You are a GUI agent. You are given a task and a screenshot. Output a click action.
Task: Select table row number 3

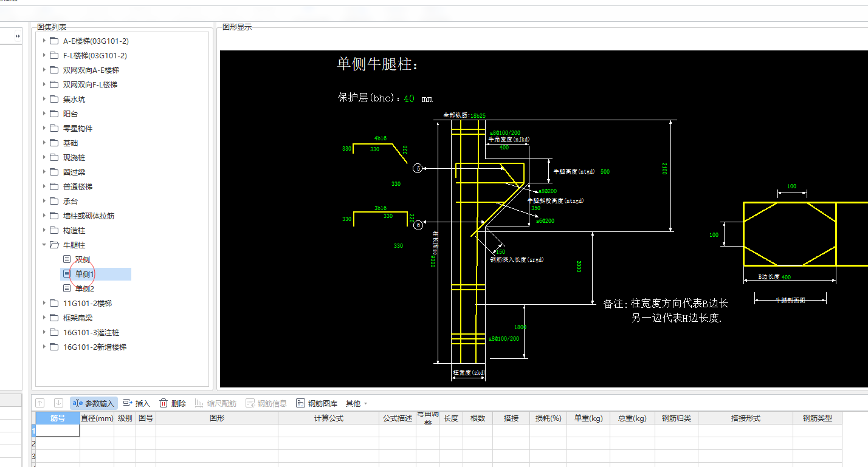[33, 456]
